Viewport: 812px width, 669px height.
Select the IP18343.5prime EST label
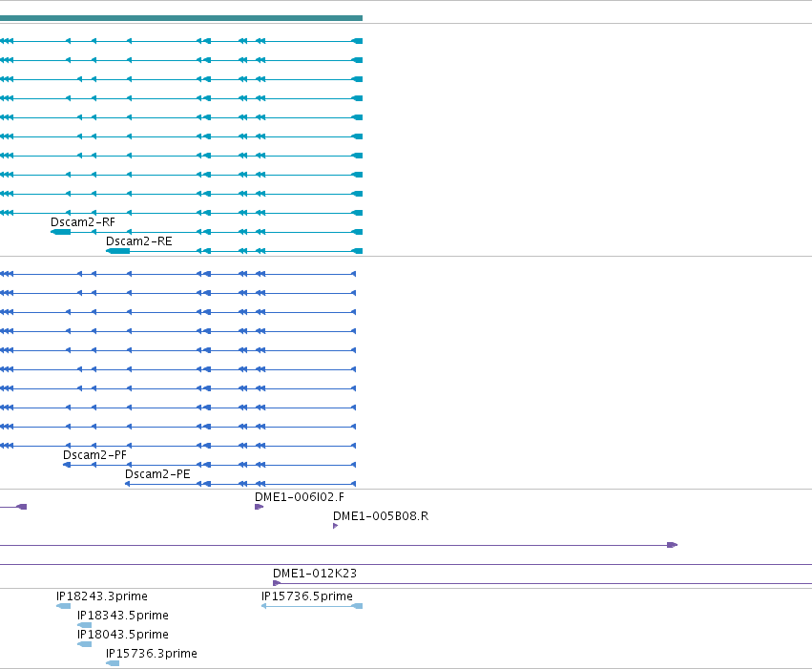(123, 616)
